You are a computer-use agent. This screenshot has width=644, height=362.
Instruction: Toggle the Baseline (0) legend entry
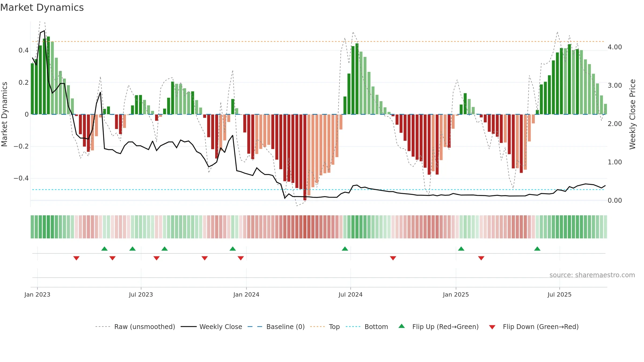click(x=276, y=327)
